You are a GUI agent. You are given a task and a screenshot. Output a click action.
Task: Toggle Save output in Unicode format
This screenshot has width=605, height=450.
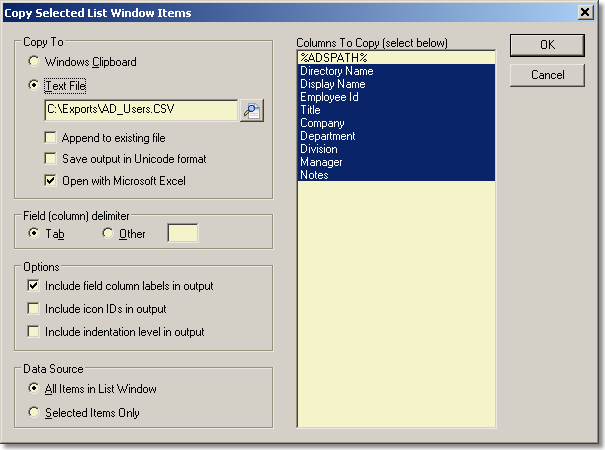(51, 159)
